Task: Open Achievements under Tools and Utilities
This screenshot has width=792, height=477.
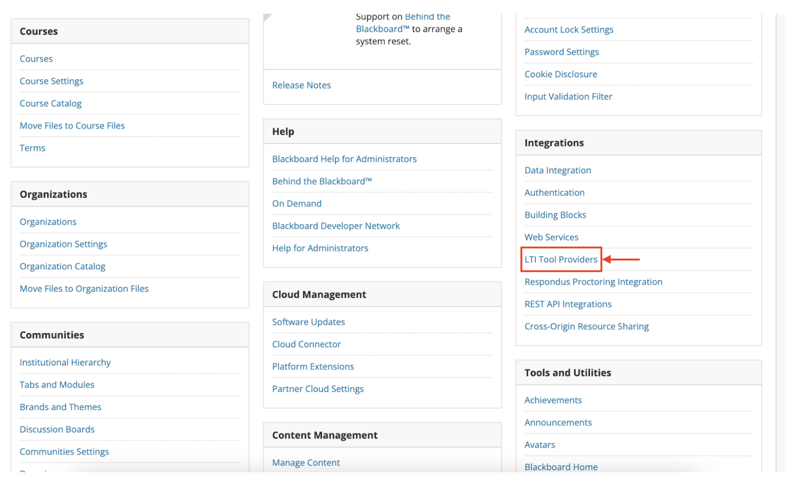Action: (553, 400)
